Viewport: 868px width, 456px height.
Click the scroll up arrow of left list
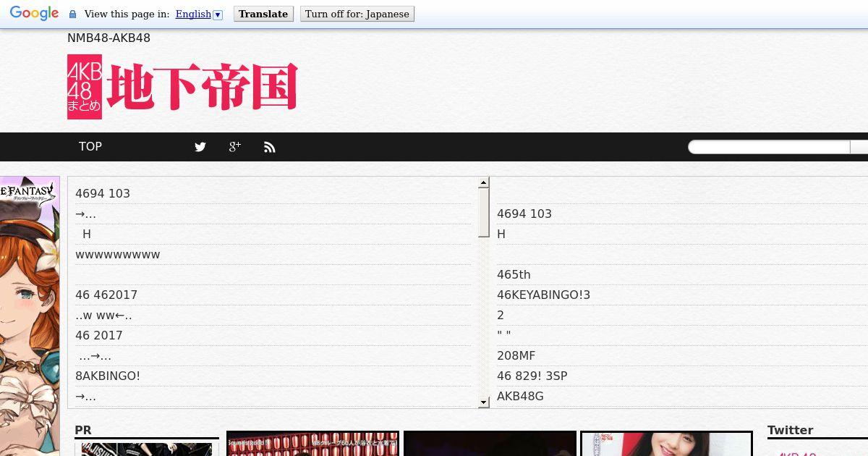[x=484, y=183]
